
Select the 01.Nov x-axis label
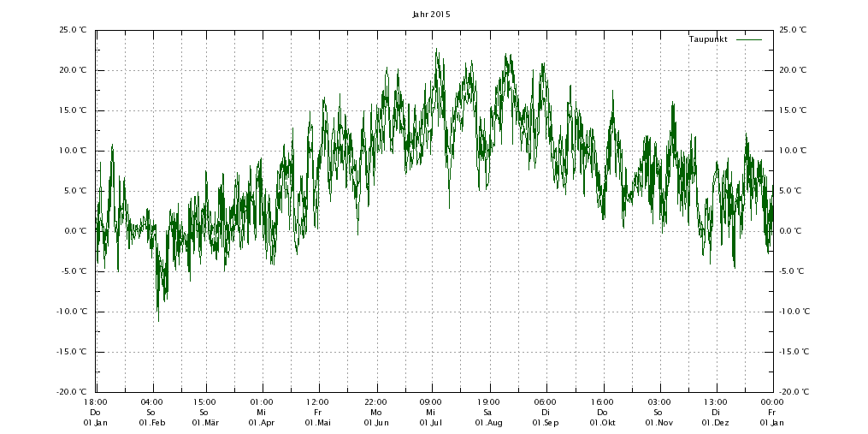659,423
